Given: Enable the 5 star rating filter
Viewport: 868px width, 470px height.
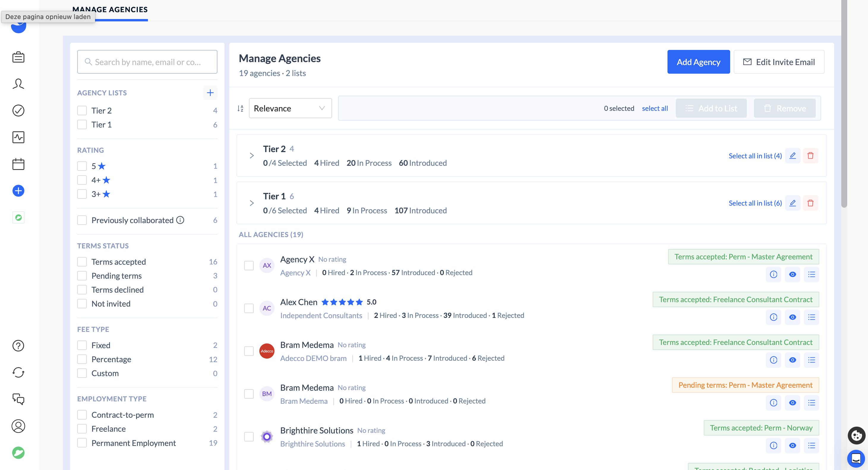Looking at the screenshot, I should 82,166.
